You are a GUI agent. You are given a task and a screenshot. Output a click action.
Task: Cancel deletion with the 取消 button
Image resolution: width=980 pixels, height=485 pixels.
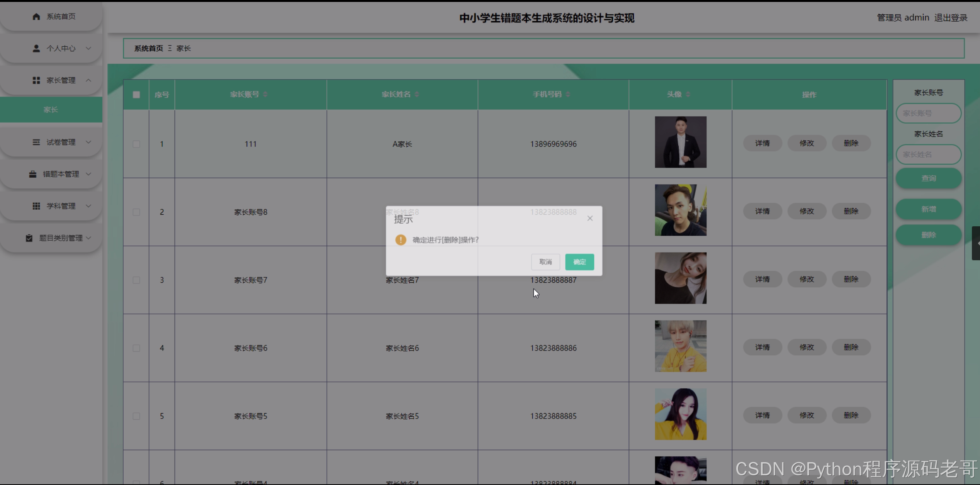(545, 262)
